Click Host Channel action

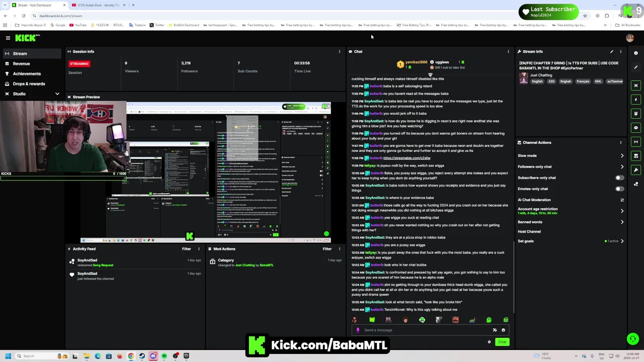pyautogui.click(x=529, y=231)
